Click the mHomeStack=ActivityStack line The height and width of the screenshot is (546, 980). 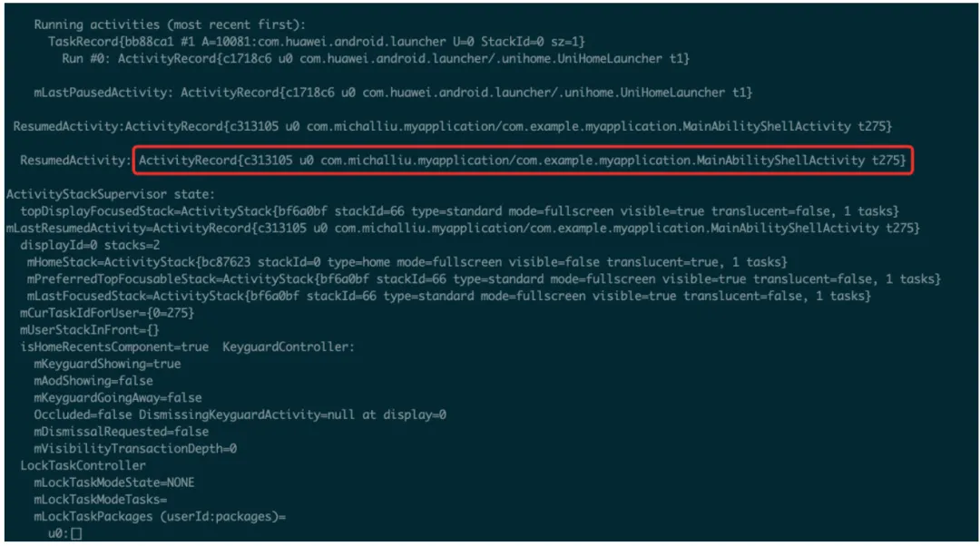pos(407,262)
